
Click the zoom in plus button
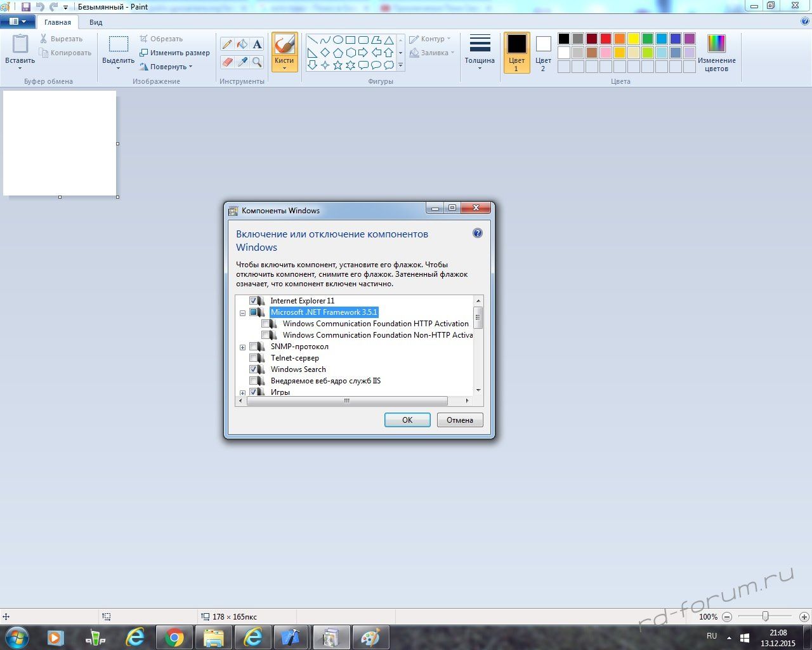pyautogui.click(x=804, y=616)
